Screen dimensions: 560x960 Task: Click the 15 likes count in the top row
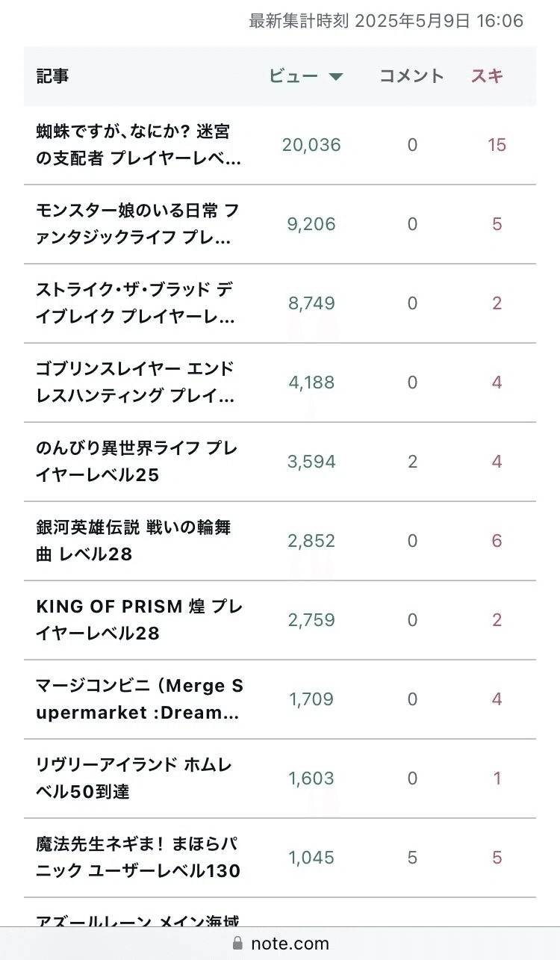pyautogui.click(x=497, y=145)
